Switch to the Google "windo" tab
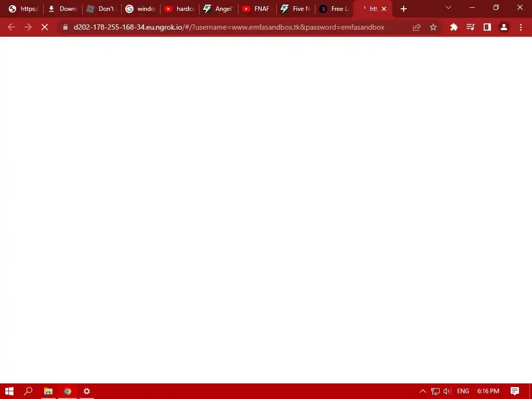Viewport: 532px width, 399px height. (140, 9)
